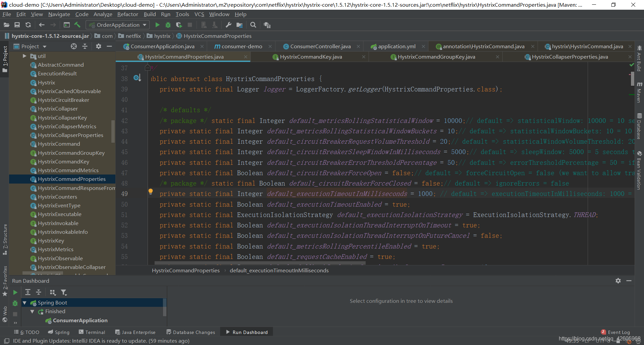Close the HystrixCommandProperties.java tab
Screen dimensions: 644x345
click(x=246, y=57)
